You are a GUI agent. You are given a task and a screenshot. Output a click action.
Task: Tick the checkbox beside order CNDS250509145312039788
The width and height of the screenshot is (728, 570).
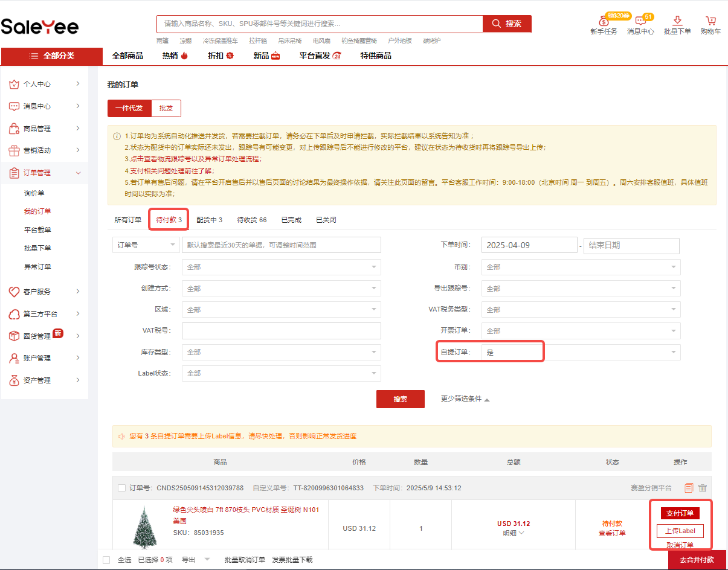(122, 488)
